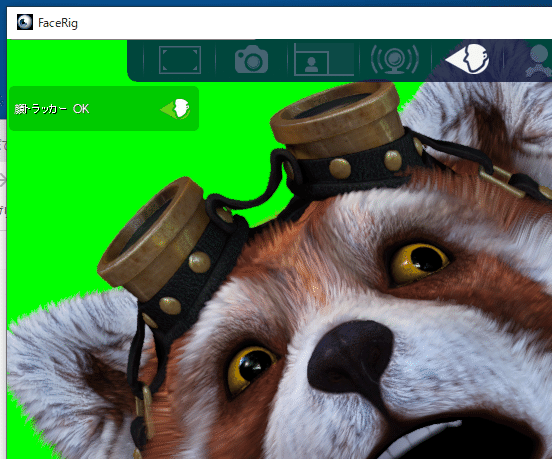The image size is (552, 459).
Task: Click the FaceRig window title text
Action: [58, 23]
